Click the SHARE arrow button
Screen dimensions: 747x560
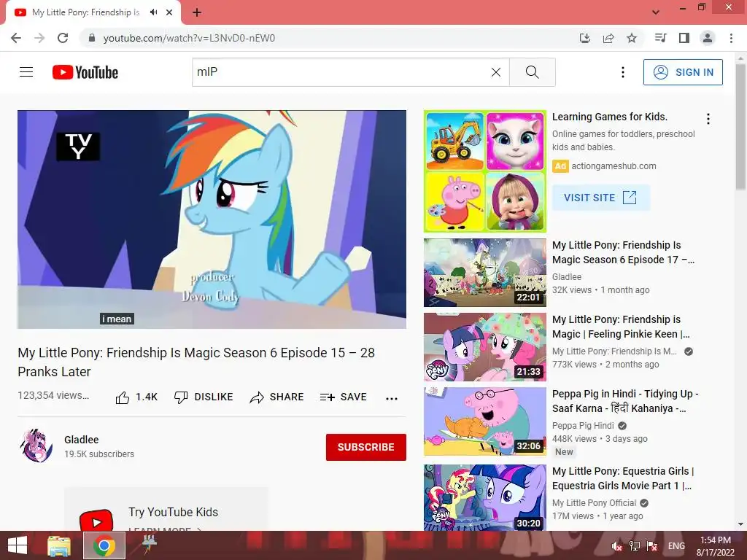click(x=276, y=397)
